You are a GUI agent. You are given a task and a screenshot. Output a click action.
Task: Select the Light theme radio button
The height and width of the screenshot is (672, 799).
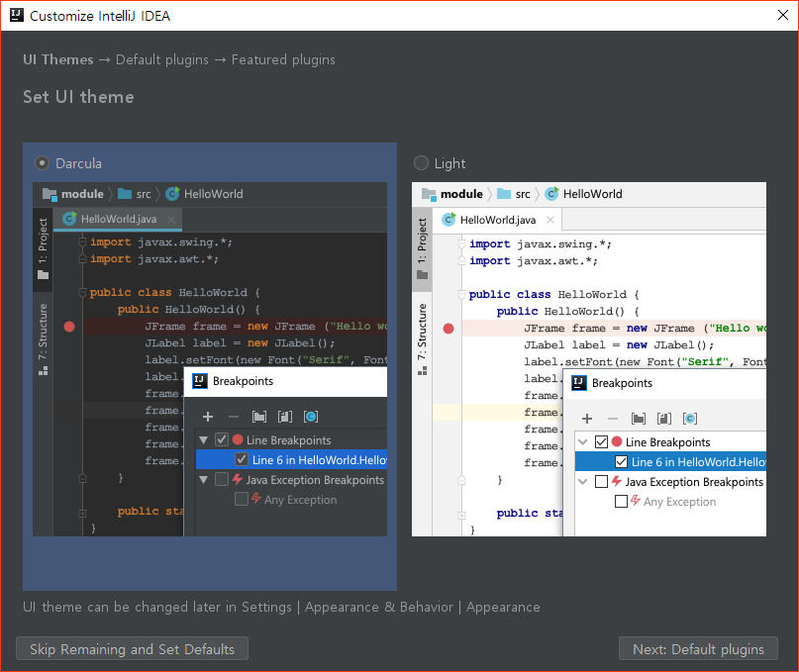click(421, 163)
